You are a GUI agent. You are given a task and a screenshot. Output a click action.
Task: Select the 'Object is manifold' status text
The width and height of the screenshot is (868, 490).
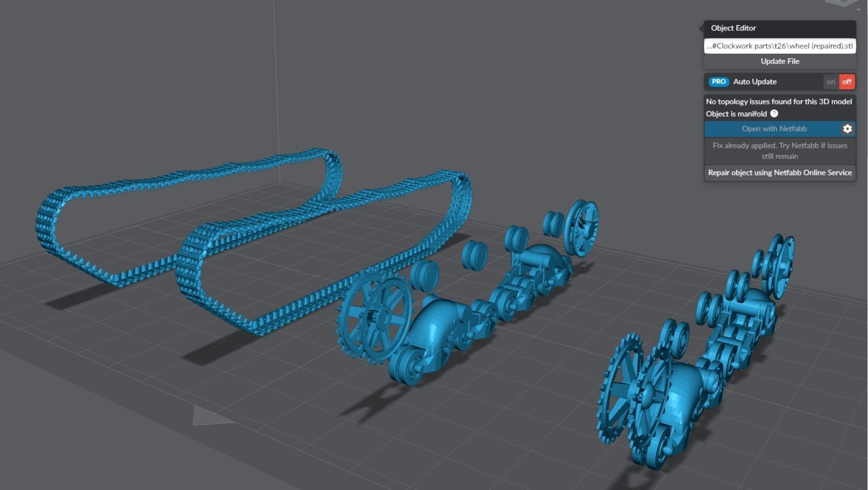(x=736, y=114)
